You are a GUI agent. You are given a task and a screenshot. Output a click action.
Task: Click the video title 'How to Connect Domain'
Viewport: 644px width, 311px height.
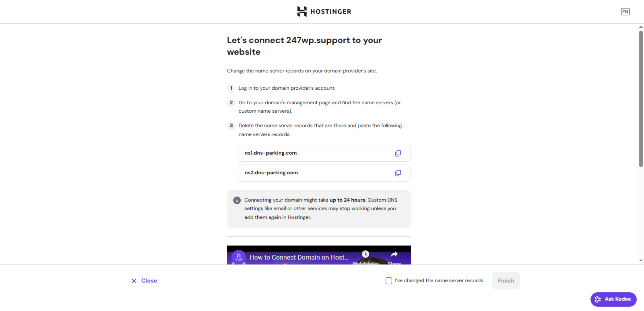(299, 257)
